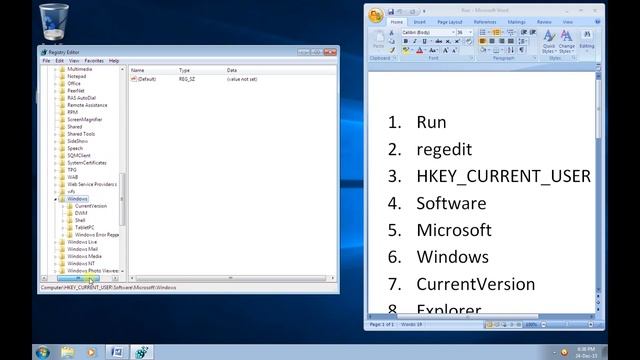The image size is (640, 360).
Task: Open Help menu in Registry Editor
Action: [114, 61]
